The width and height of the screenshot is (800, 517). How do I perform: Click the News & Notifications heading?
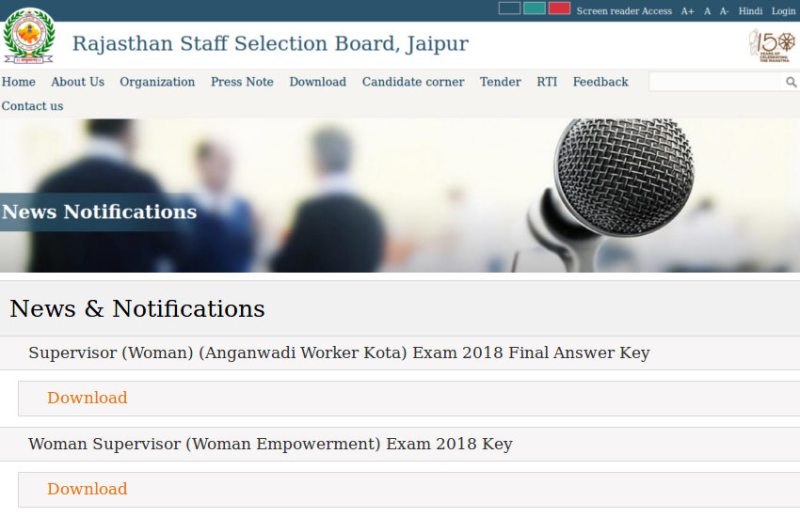(x=137, y=309)
